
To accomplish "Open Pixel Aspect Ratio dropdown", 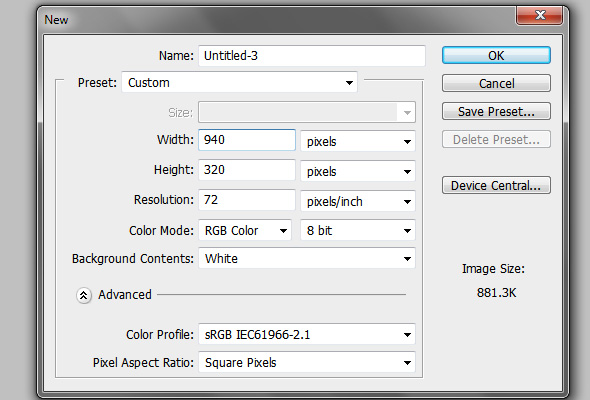I will pyautogui.click(x=307, y=362).
